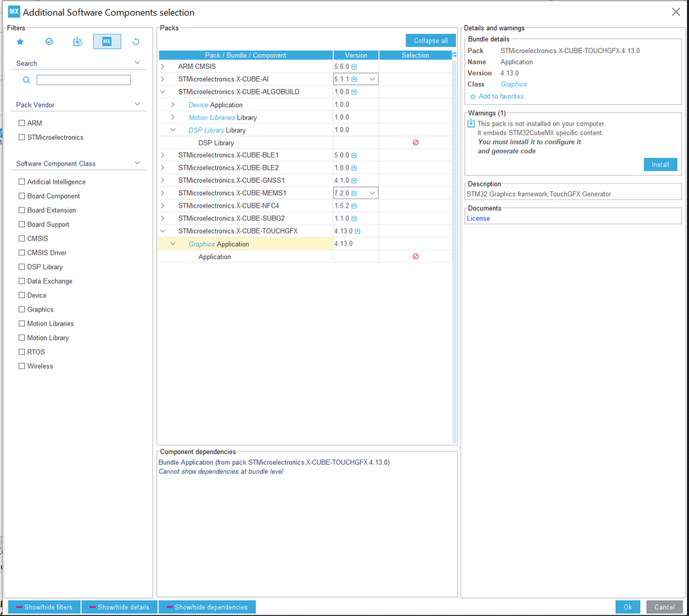Confirm with the Ok button

click(x=628, y=607)
